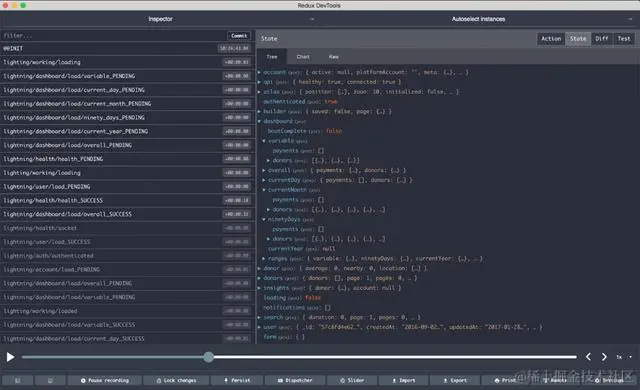Image resolution: width=640 pixels, height=390 pixels.
Task: Expand the overall node under dashboard
Action: 264,170
